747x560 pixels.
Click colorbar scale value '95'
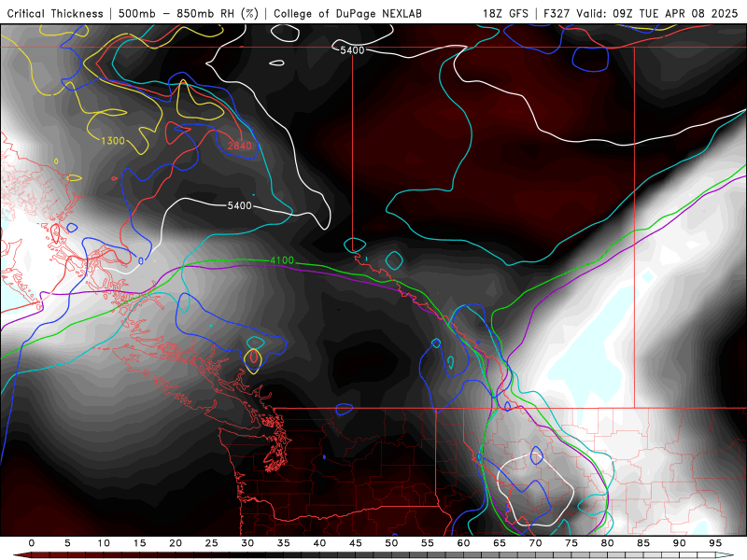(x=715, y=543)
